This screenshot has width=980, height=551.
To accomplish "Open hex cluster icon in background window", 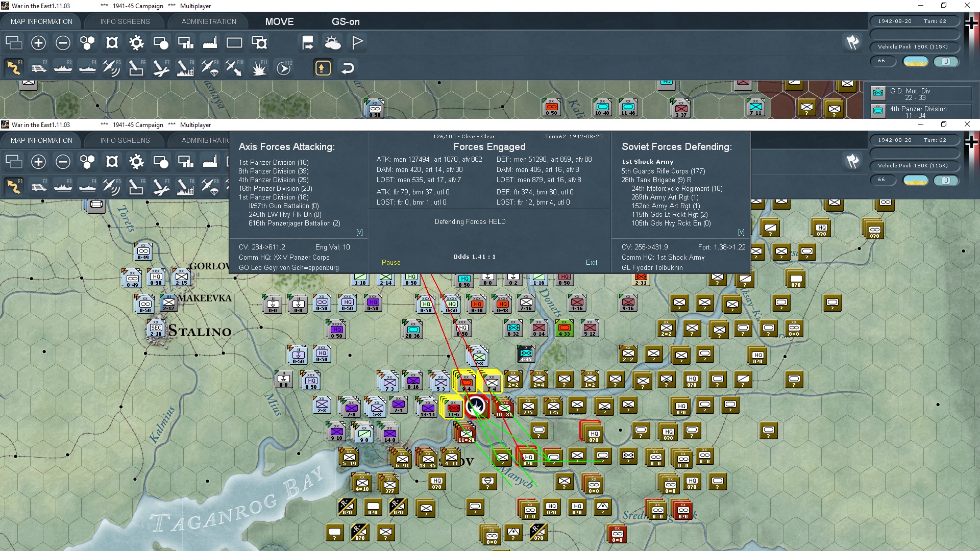I will tap(87, 43).
